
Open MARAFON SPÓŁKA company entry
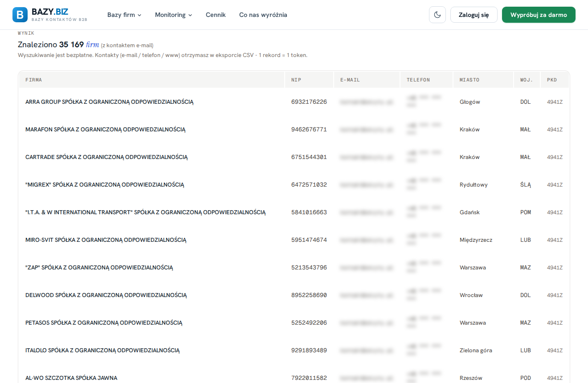pos(105,130)
